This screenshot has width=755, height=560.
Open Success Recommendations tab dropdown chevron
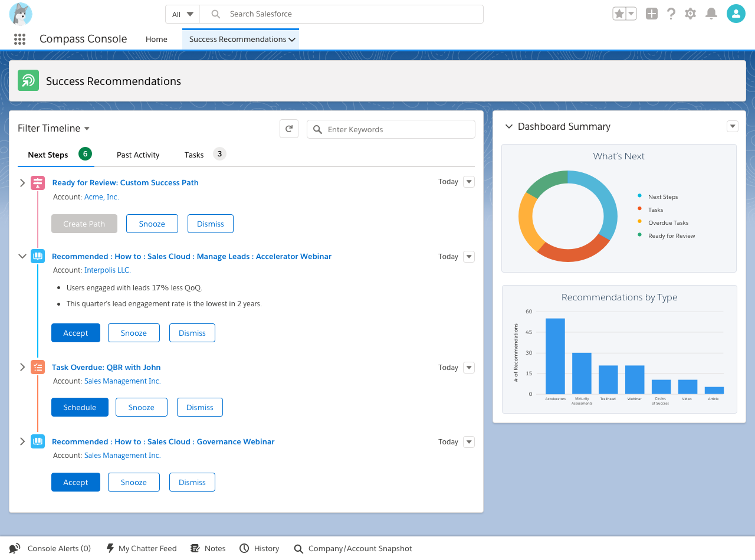pyautogui.click(x=292, y=40)
